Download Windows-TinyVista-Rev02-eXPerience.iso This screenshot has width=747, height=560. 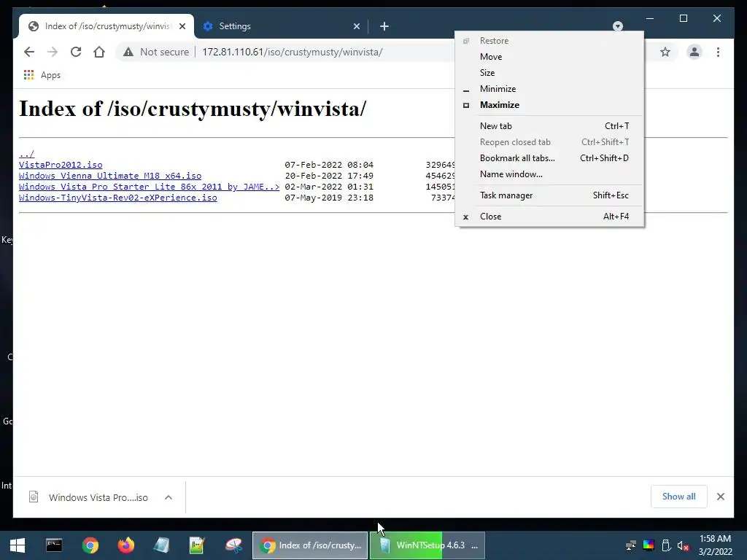pos(118,198)
